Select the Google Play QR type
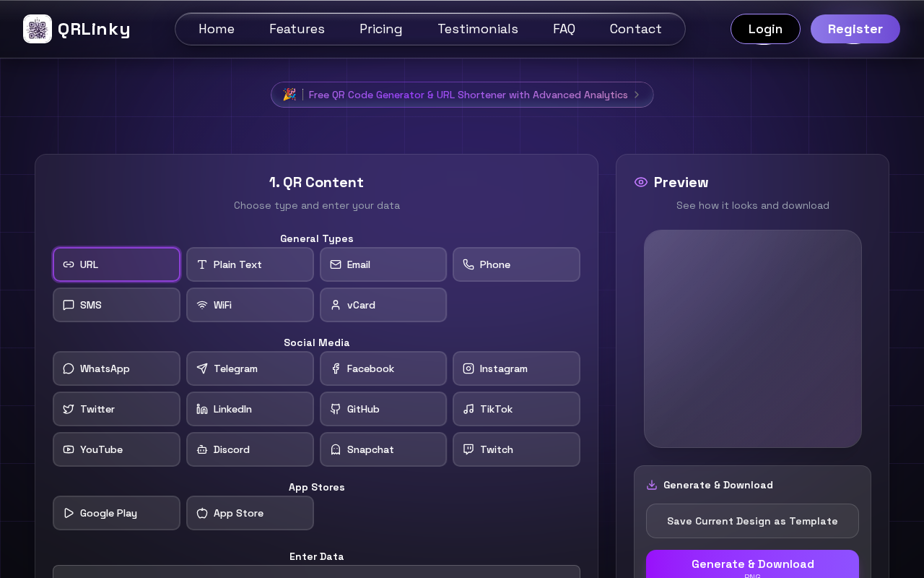The image size is (924, 578). click(116, 513)
